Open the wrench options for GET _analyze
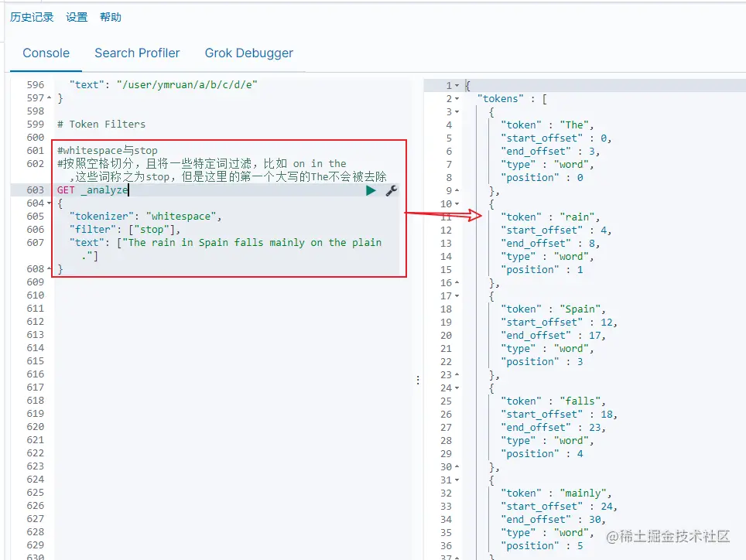 coord(391,190)
